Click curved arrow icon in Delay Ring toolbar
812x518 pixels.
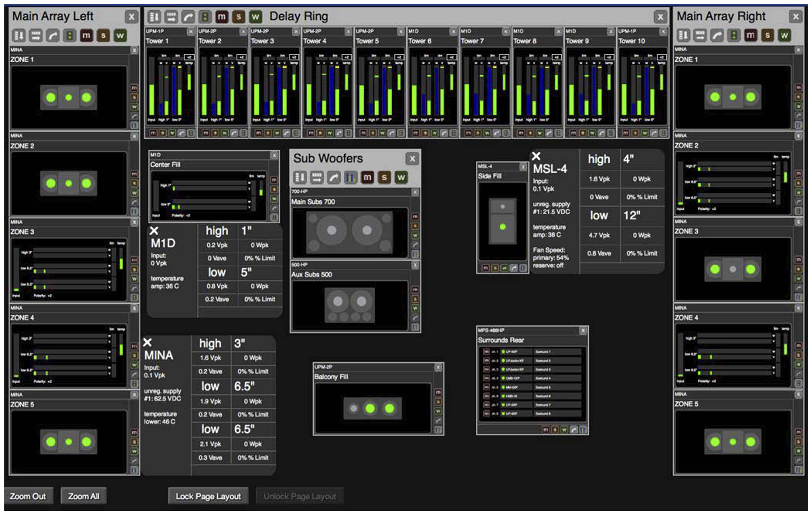pos(188,17)
